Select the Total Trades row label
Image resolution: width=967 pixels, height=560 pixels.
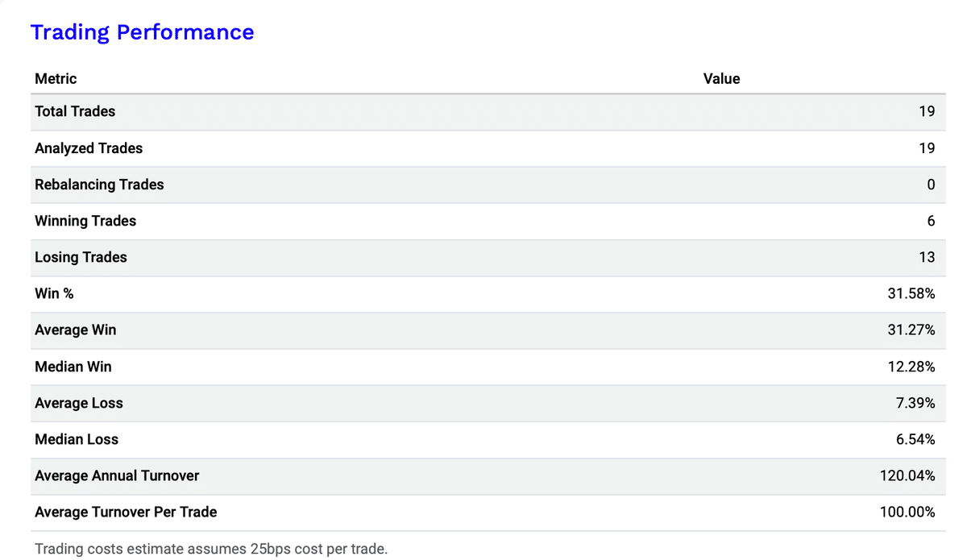[x=75, y=112]
